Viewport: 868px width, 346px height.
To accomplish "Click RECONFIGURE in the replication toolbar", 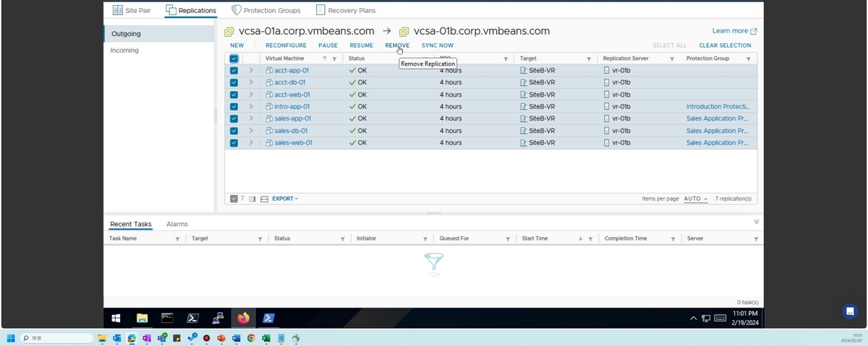I will [286, 46].
